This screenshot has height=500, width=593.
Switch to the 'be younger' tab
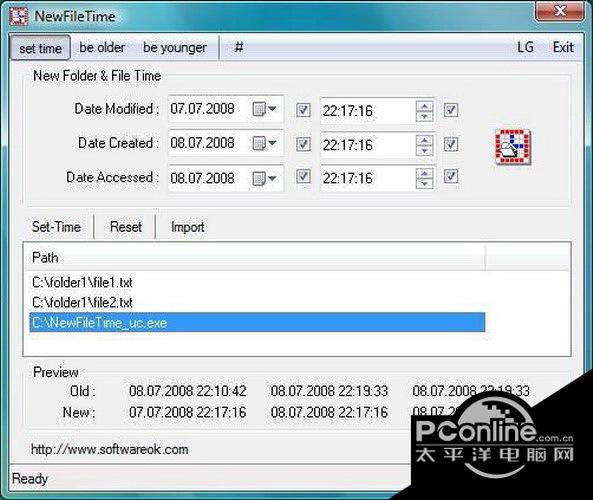[175, 48]
